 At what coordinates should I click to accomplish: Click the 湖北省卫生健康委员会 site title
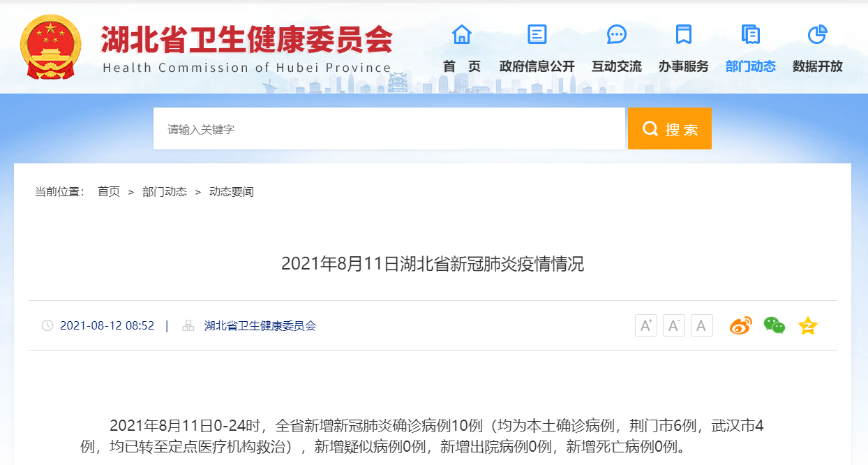[247, 39]
